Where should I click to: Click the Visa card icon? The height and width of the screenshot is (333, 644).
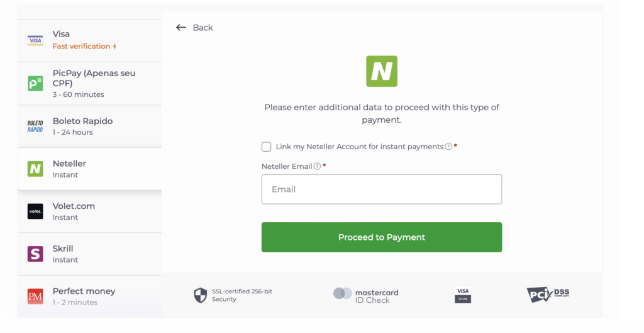pos(35,40)
